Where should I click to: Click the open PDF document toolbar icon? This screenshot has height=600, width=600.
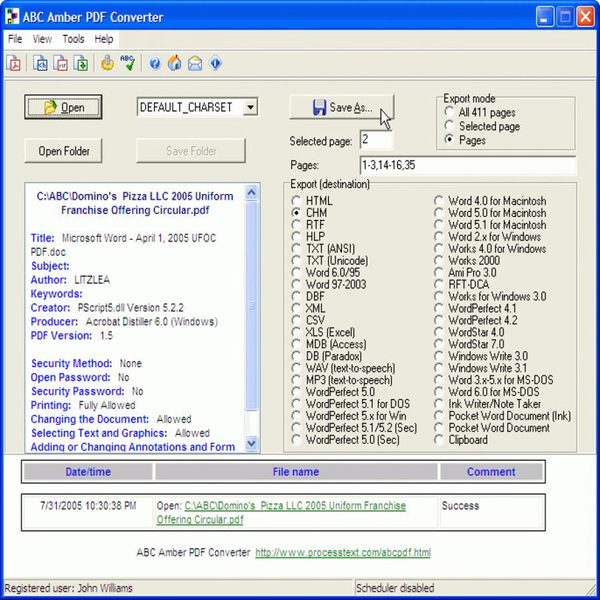(14, 63)
